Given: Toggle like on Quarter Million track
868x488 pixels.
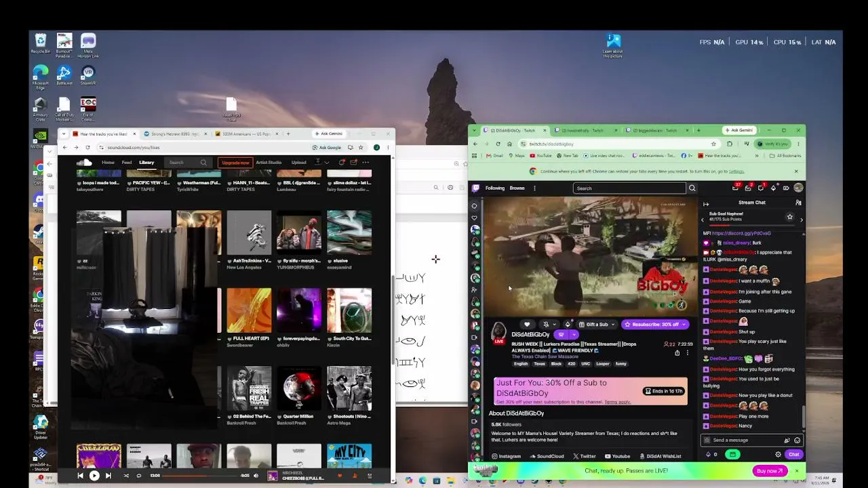Looking at the screenshot, I should [279, 416].
